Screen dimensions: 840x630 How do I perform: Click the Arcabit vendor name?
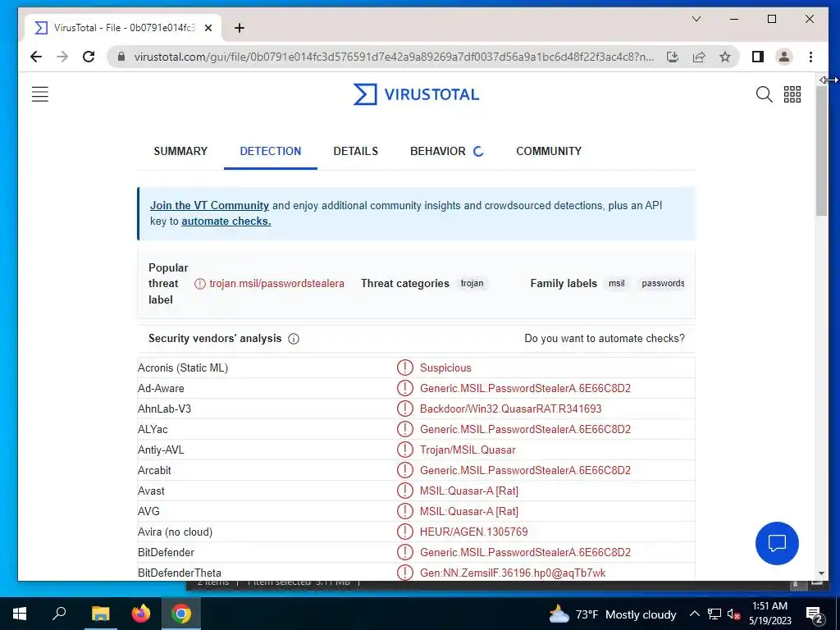[x=154, y=470]
